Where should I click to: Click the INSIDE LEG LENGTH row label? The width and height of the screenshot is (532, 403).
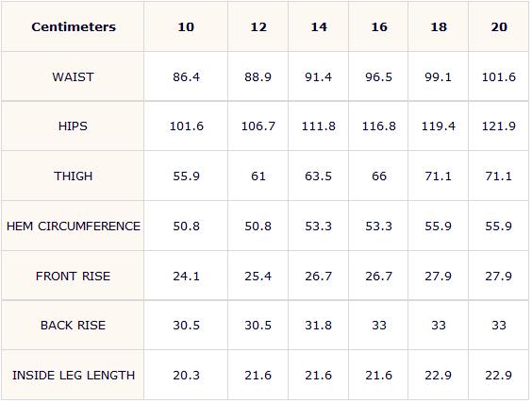[74, 376]
